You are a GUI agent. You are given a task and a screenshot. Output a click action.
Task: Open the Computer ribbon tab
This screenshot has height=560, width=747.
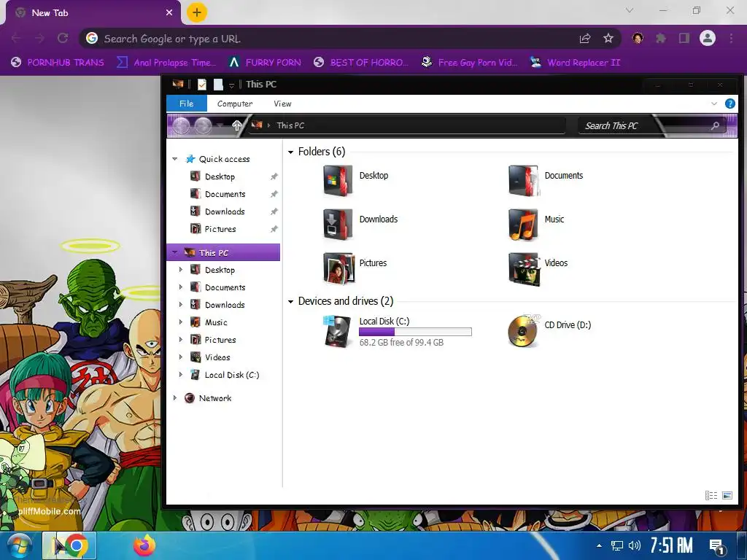235,104
